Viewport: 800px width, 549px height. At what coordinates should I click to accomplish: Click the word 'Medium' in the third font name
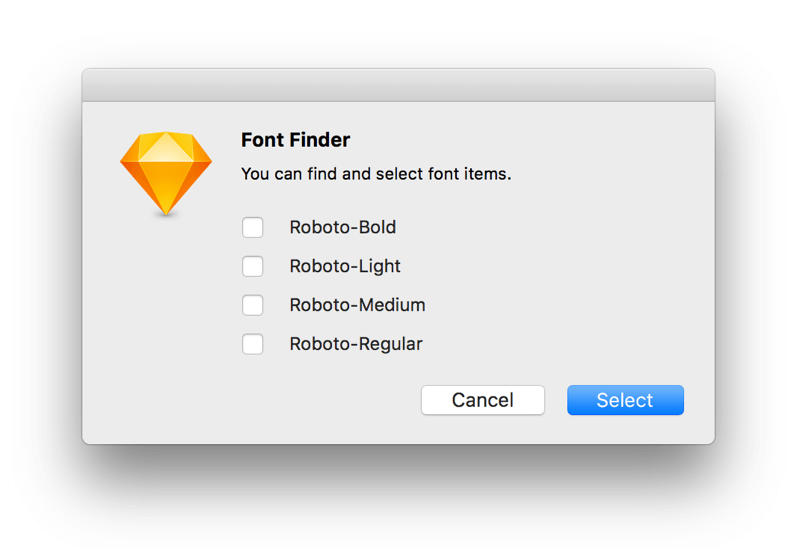392,305
